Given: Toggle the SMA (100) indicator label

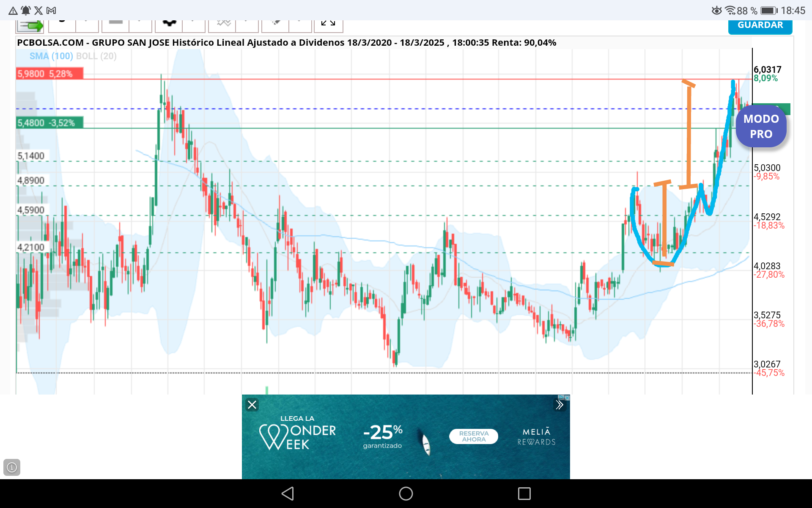Looking at the screenshot, I should 51,56.
